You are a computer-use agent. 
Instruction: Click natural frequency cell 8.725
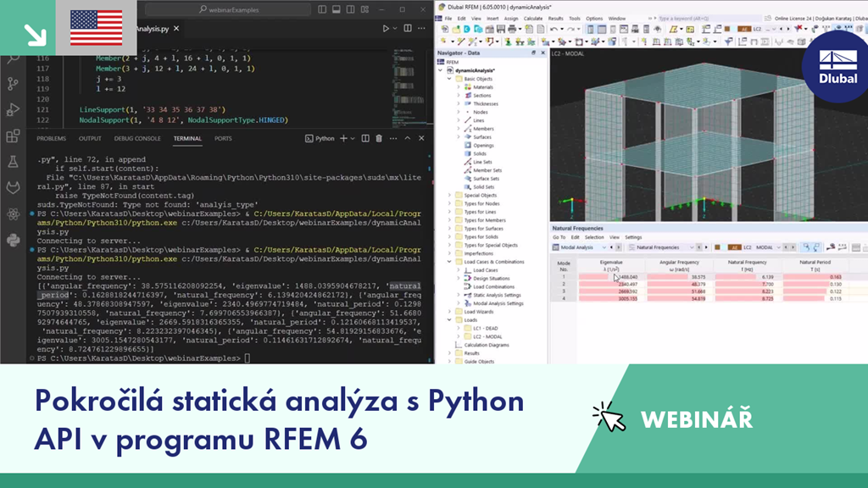pos(748,298)
